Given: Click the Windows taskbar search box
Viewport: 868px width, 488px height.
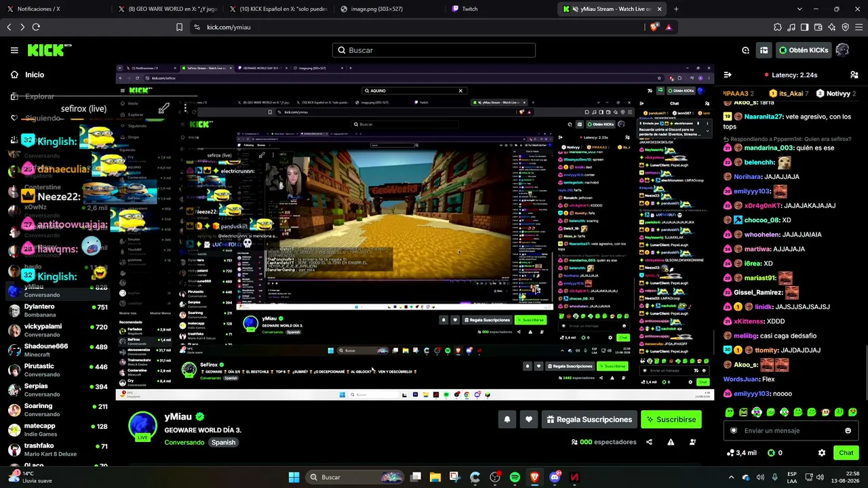Looking at the screenshot, I should click(353, 477).
